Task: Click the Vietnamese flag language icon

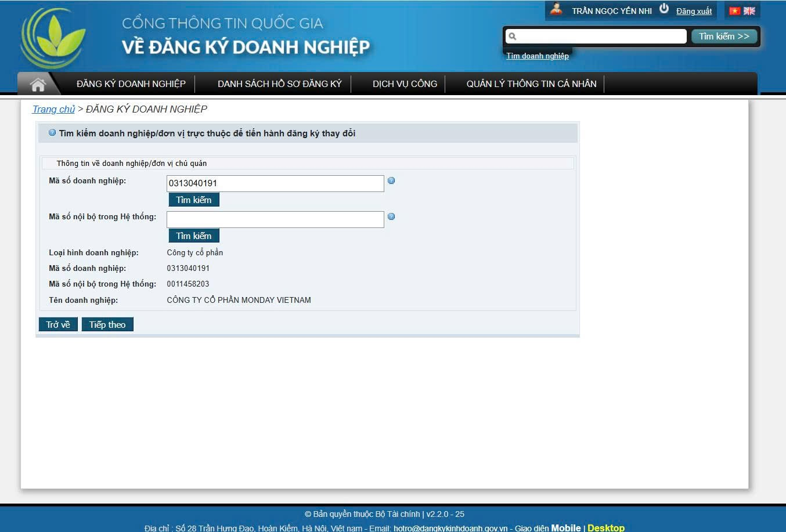Action: pos(735,11)
